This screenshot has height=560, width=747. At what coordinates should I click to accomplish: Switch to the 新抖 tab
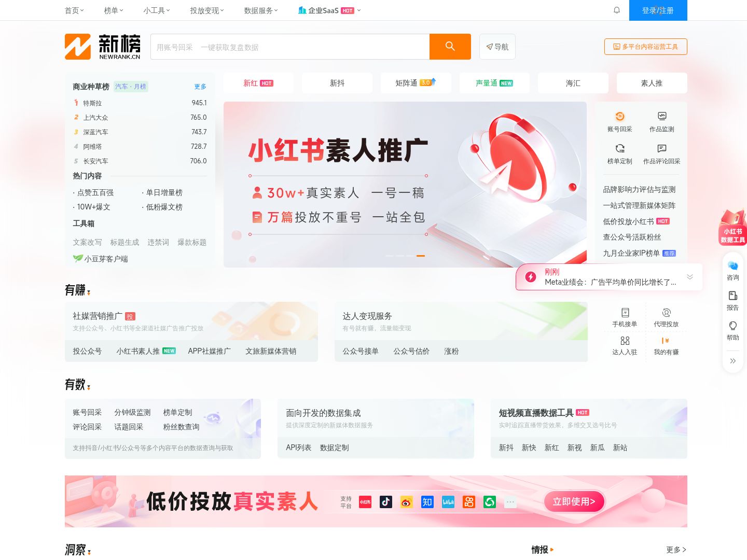[x=337, y=83]
